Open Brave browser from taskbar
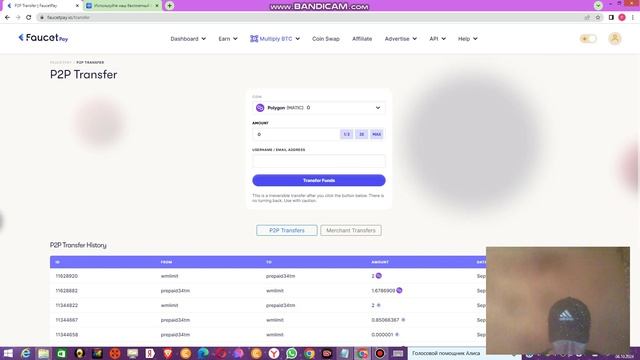 [x=168, y=353]
